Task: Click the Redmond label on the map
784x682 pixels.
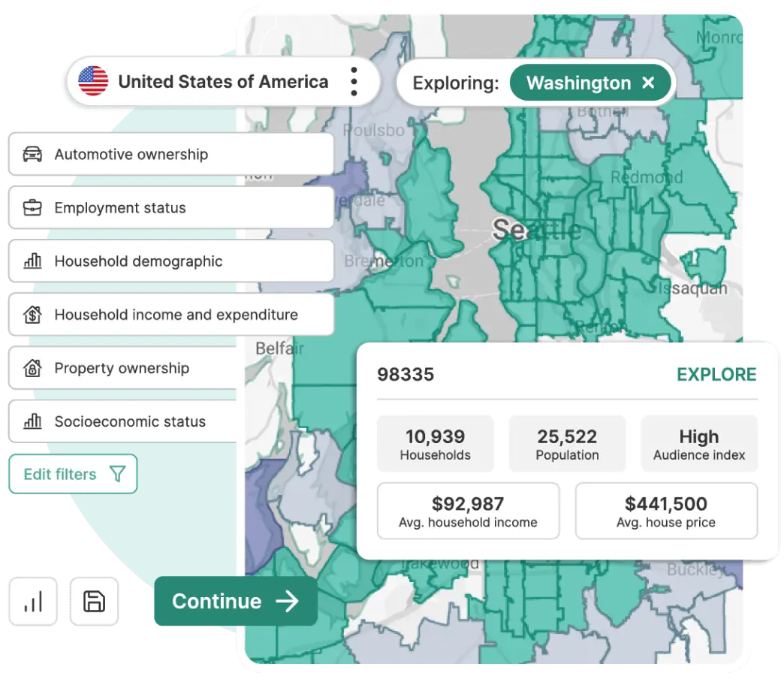Action: point(647,177)
